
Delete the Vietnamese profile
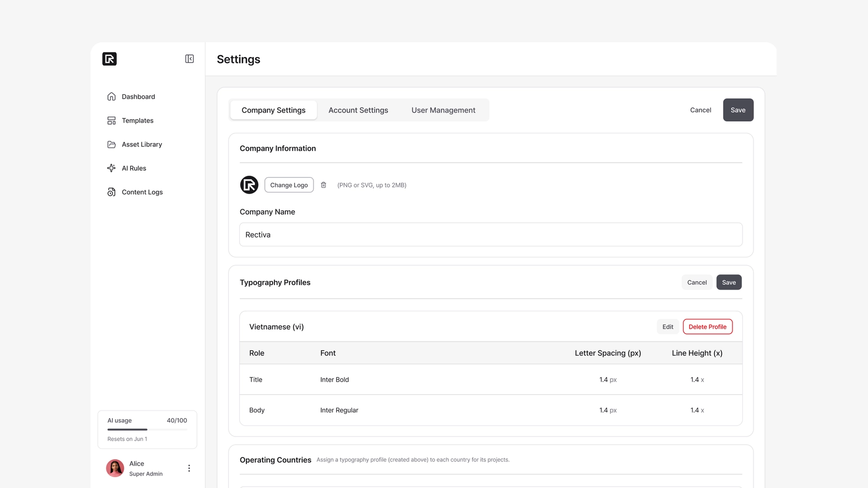click(x=707, y=327)
